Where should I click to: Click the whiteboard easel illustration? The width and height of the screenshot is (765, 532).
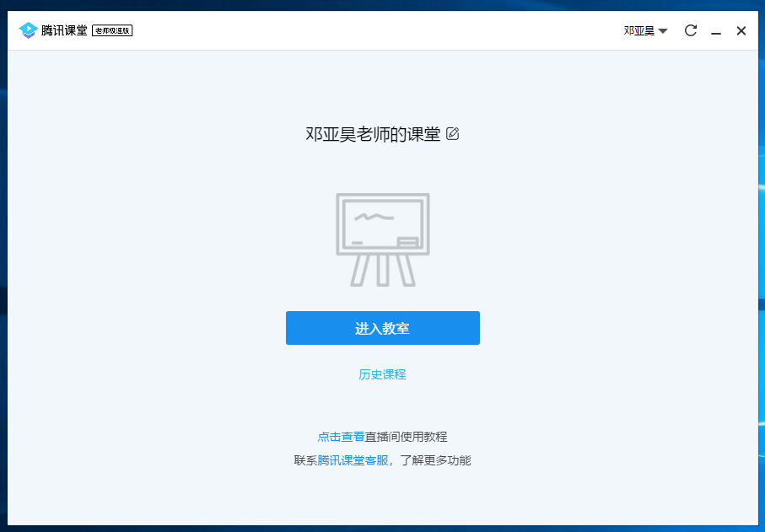[383, 239]
